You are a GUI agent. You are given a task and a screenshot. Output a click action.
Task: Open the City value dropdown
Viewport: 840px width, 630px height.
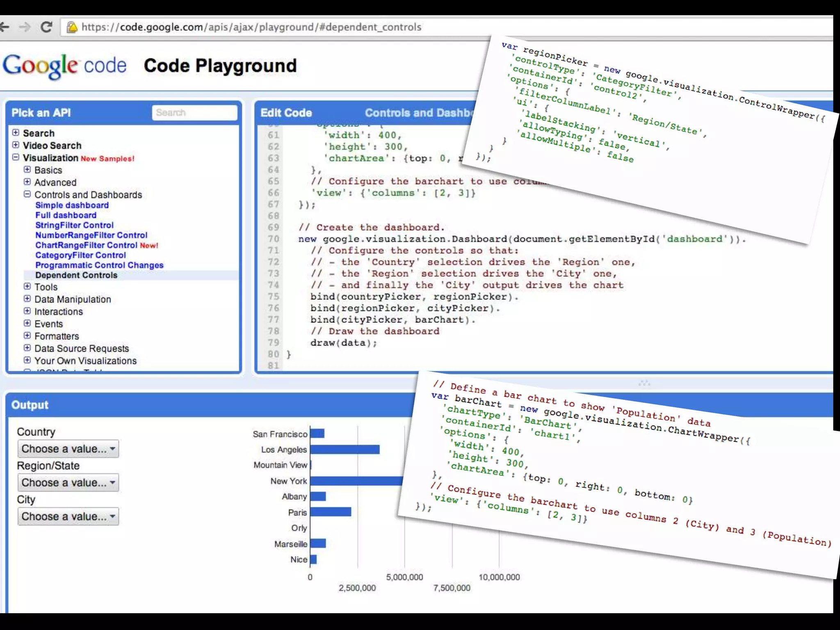[x=68, y=516]
